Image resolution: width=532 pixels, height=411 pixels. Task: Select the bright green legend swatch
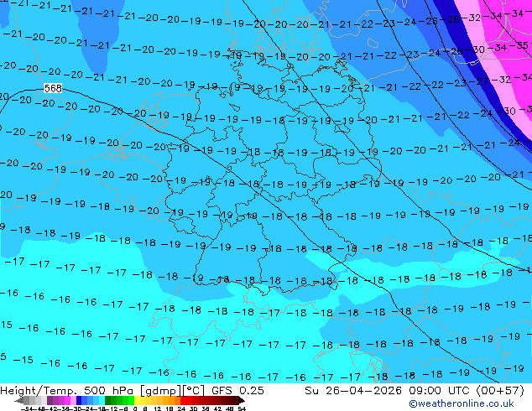[131, 400]
